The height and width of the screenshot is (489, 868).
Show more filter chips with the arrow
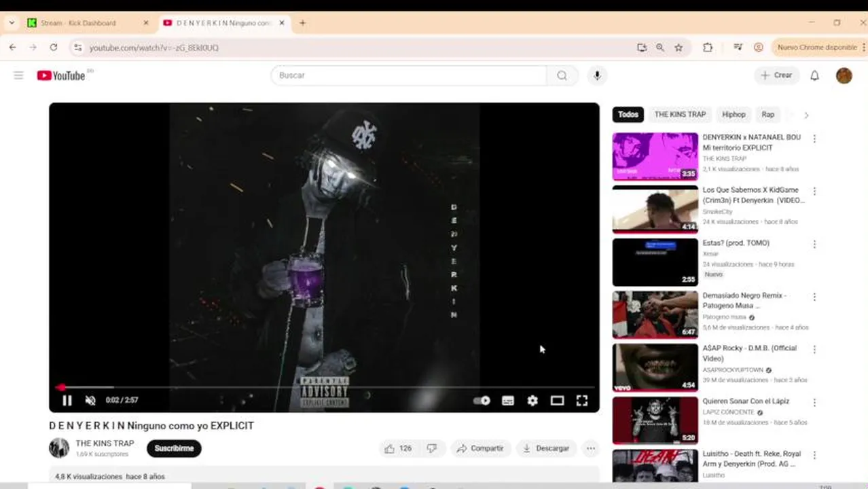point(806,115)
